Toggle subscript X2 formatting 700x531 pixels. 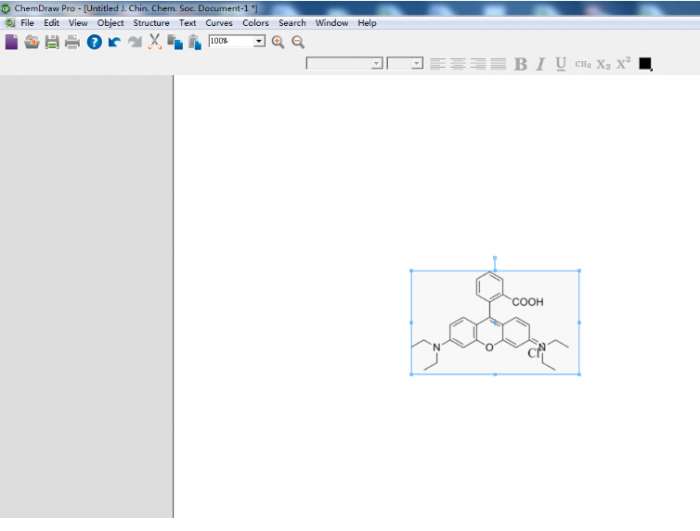pyautogui.click(x=603, y=64)
